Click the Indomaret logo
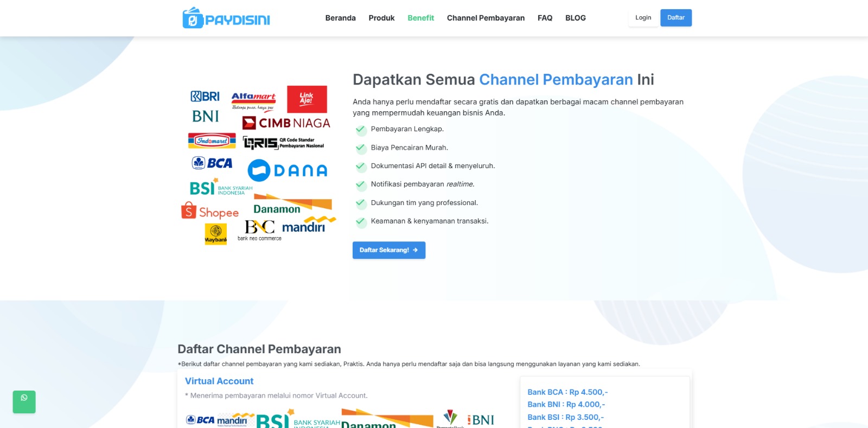The height and width of the screenshot is (428, 868). (x=212, y=140)
